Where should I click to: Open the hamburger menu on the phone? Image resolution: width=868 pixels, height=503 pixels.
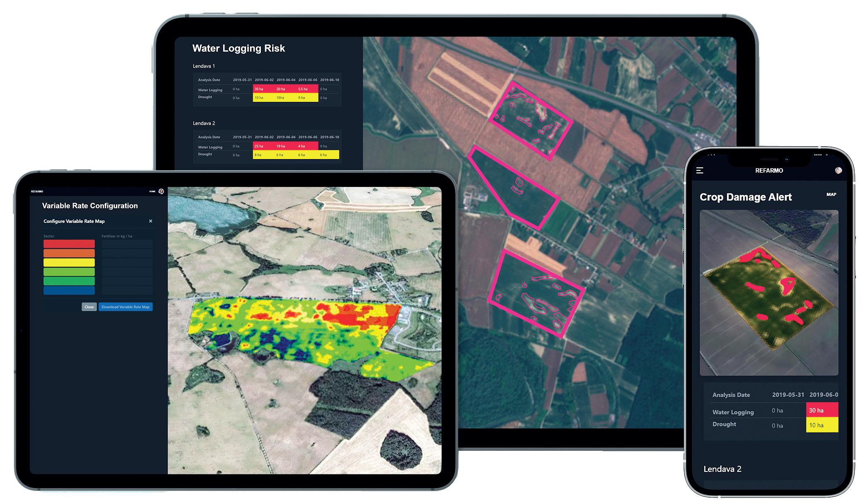[x=700, y=171]
